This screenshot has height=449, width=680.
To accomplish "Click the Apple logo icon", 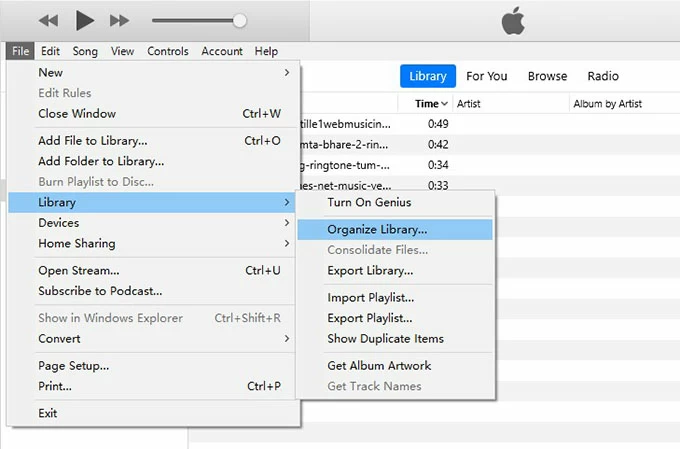I will click(x=511, y=21).
